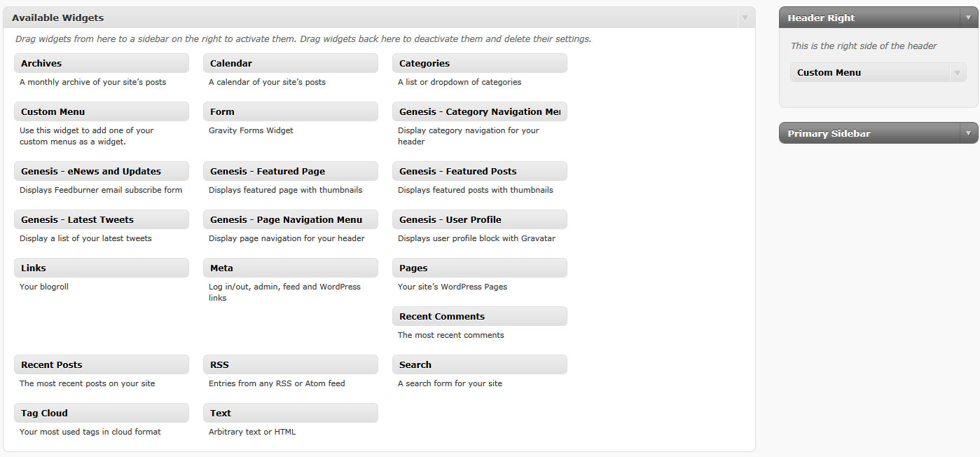
Task: Select the Categories widget
Action: click(x=479, y=63)
